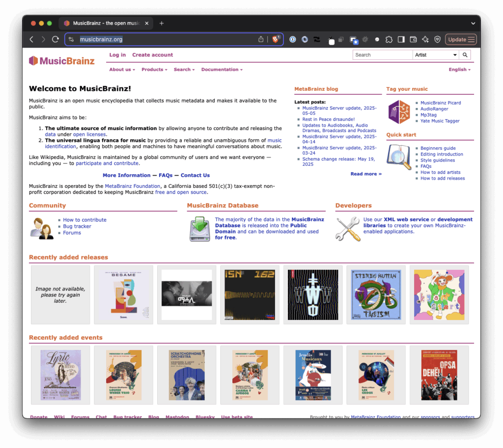
Task: Open site settings icon in address bar
Action: pos(71,39)
